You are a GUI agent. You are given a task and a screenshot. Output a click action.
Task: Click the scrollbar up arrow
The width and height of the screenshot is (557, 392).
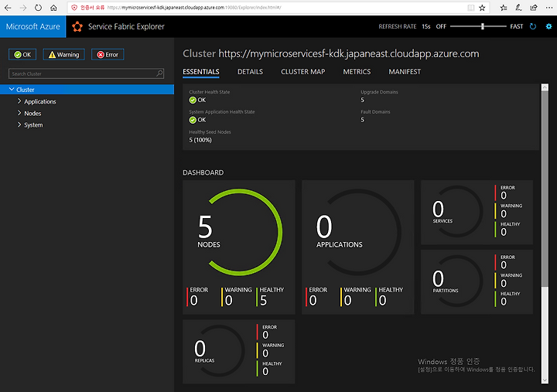[x=545, y=87]
